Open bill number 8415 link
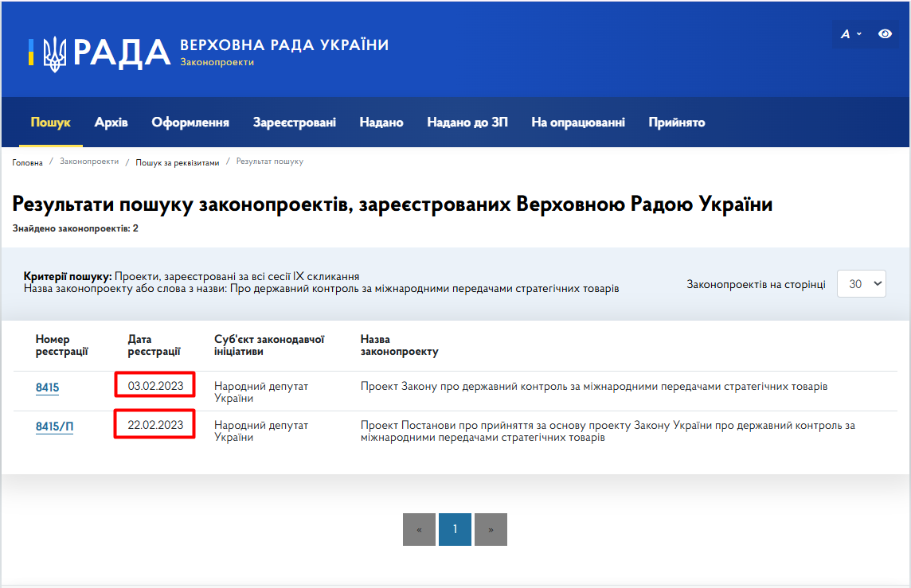Image resolution: width=911 pixels, height=588 pixels. pos(47,387)
